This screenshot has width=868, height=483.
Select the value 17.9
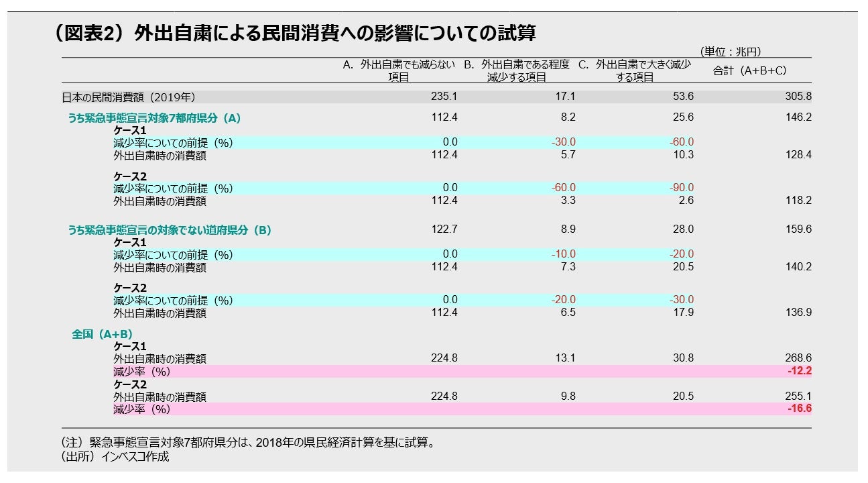click(x=684, y=313)
